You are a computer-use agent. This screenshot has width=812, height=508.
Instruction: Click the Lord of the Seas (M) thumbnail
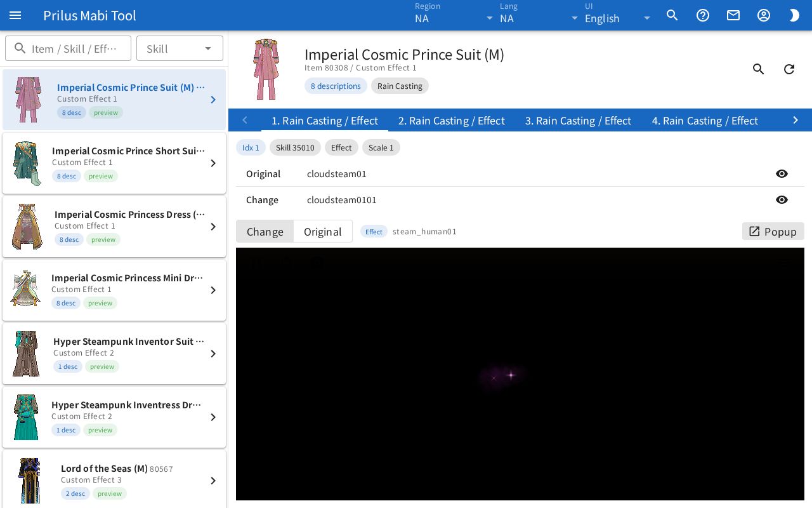pyautogui.click(x=30, y=481)
